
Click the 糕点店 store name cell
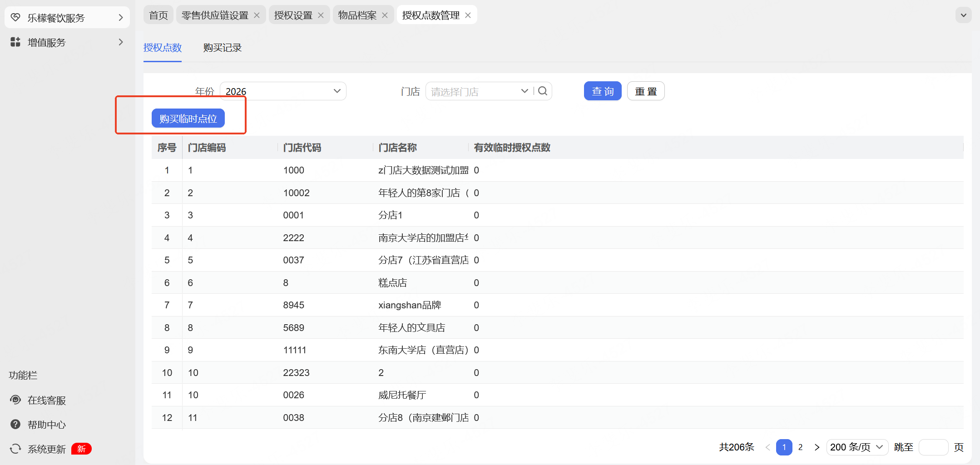tap(393, 283)
